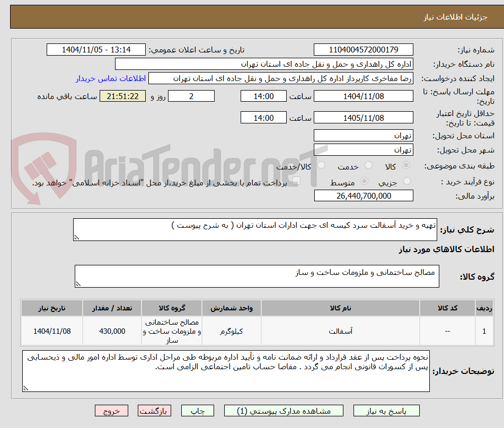The height and width of the screenshot is (428, 504).
Task: Click the آسفالت item name cell
Action: pos(340,331)
